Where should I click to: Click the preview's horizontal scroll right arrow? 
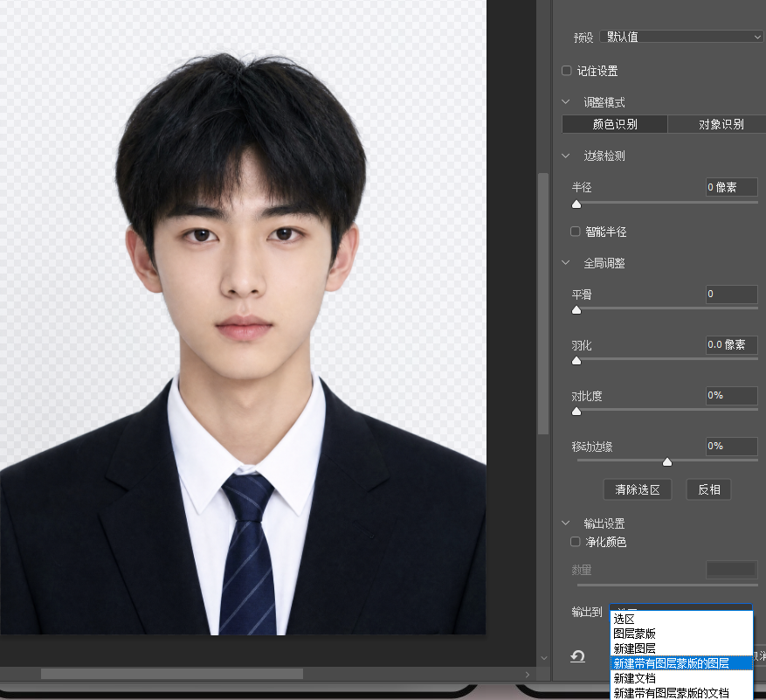pyautogui.click(x=527, y=675)
